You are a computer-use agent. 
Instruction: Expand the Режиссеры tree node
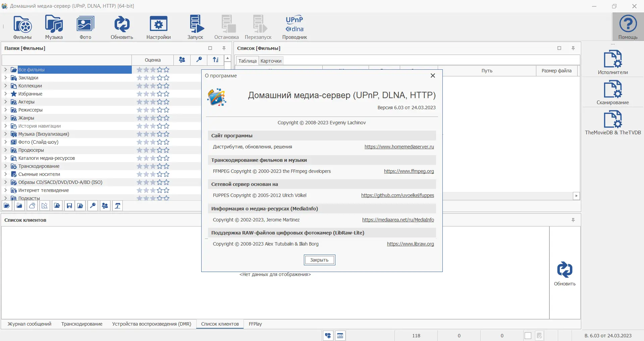point(6,110)
